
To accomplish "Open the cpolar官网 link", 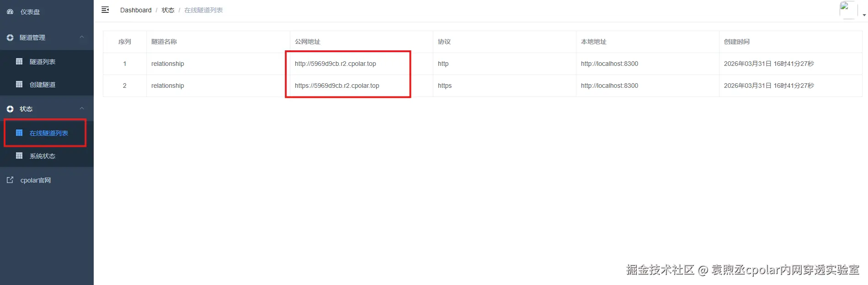I will click(36, 180).
